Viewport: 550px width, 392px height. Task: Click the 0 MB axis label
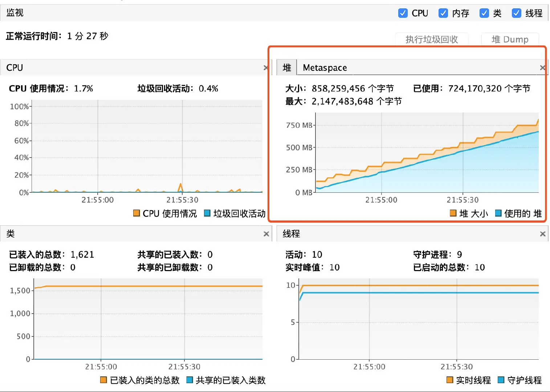(x=304, y=192)
